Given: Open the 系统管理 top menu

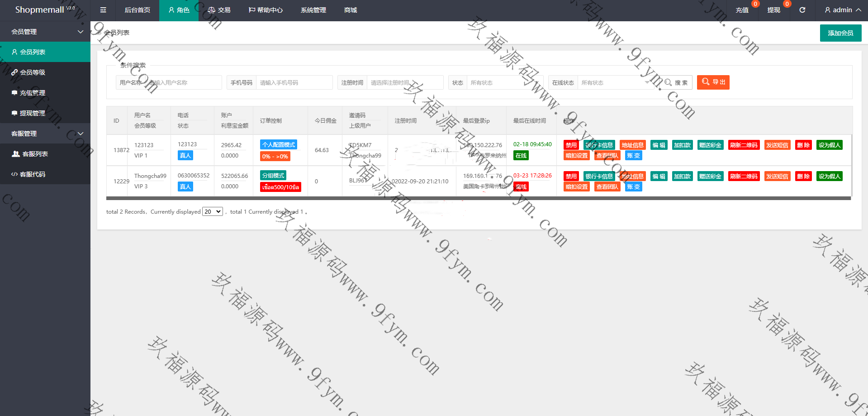Looking at the screenshot, I should point(313,10).
